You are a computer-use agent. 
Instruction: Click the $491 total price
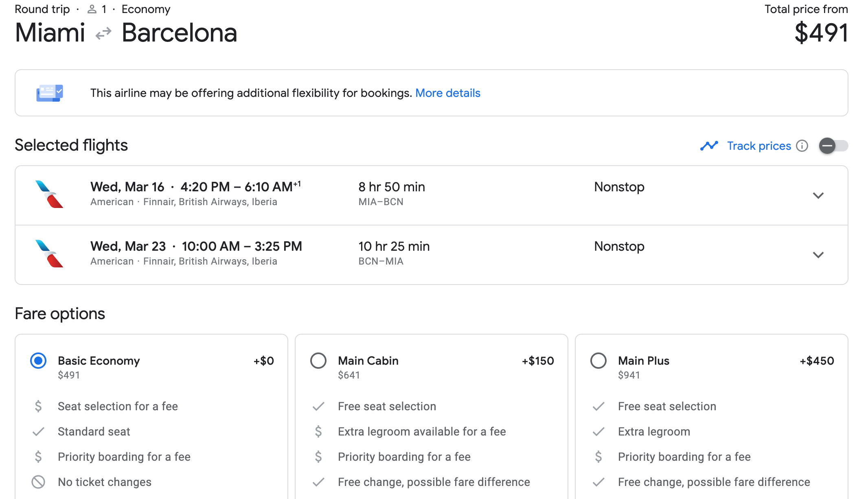pyautogui.click(x=821, y=33)
